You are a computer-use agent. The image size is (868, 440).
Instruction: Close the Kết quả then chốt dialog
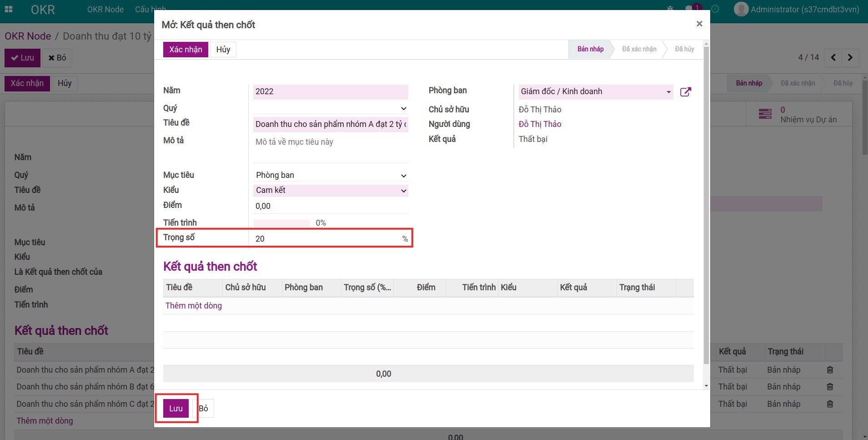tap(699, 24)
